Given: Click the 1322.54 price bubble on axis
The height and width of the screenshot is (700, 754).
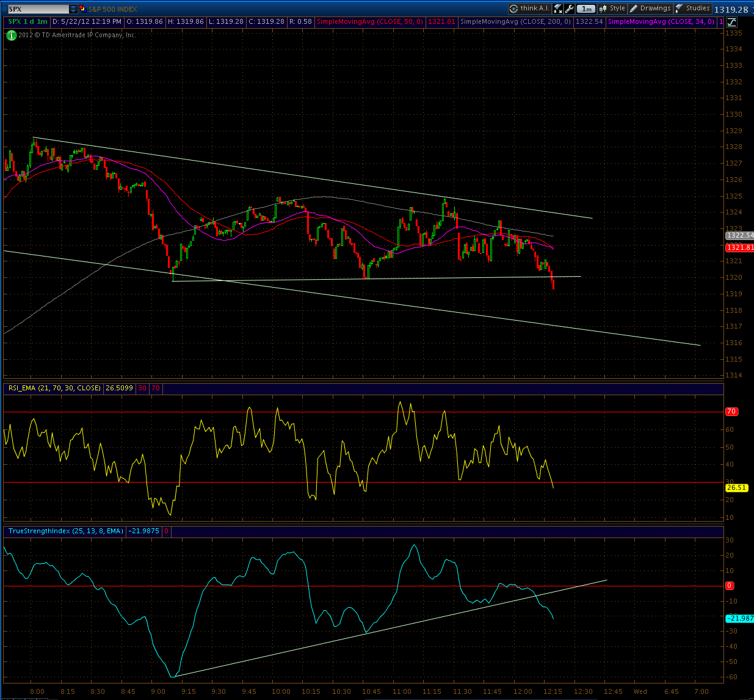Looking at the screenshot, I should coord(739,235).
